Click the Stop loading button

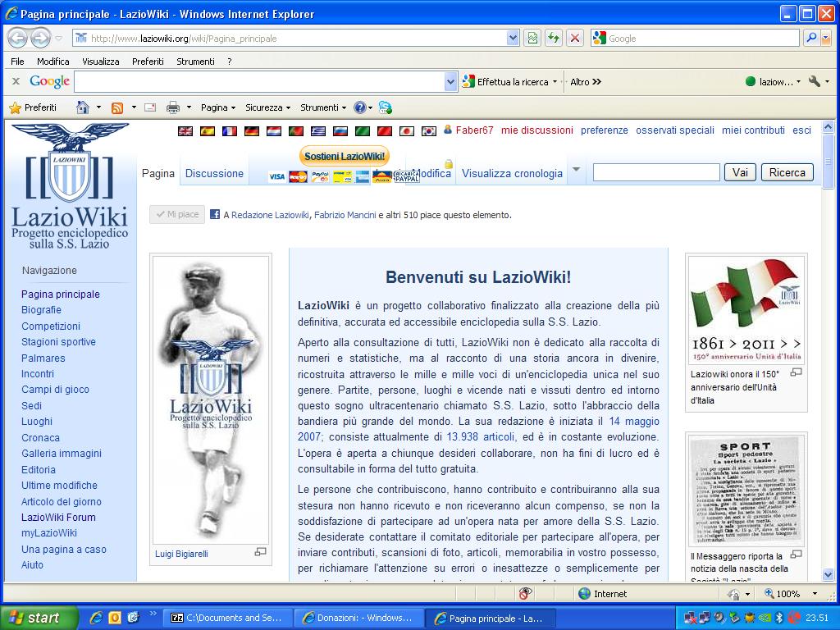pos(575,38)
